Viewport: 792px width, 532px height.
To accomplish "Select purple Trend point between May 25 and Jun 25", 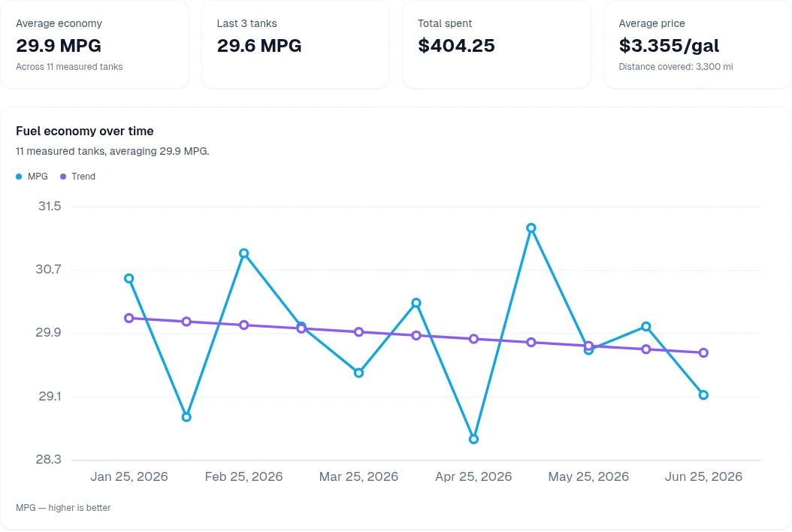I will [x=646, y=349].
